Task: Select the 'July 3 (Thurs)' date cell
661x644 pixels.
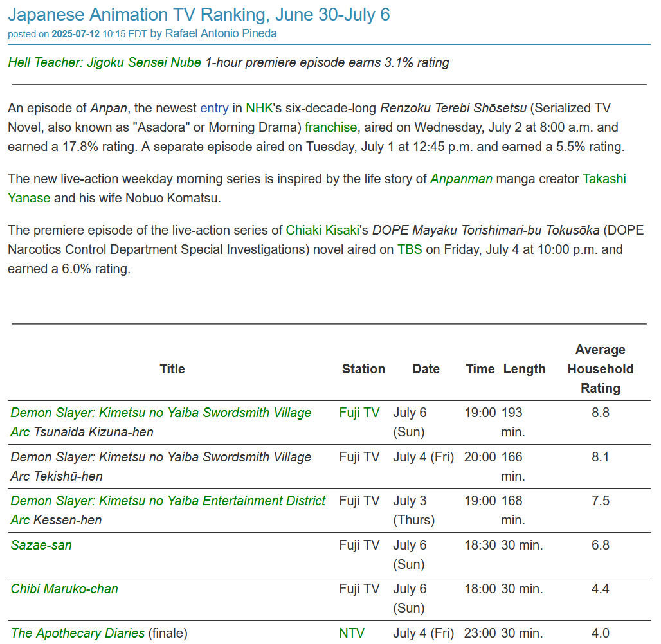Action: point(413,510)
